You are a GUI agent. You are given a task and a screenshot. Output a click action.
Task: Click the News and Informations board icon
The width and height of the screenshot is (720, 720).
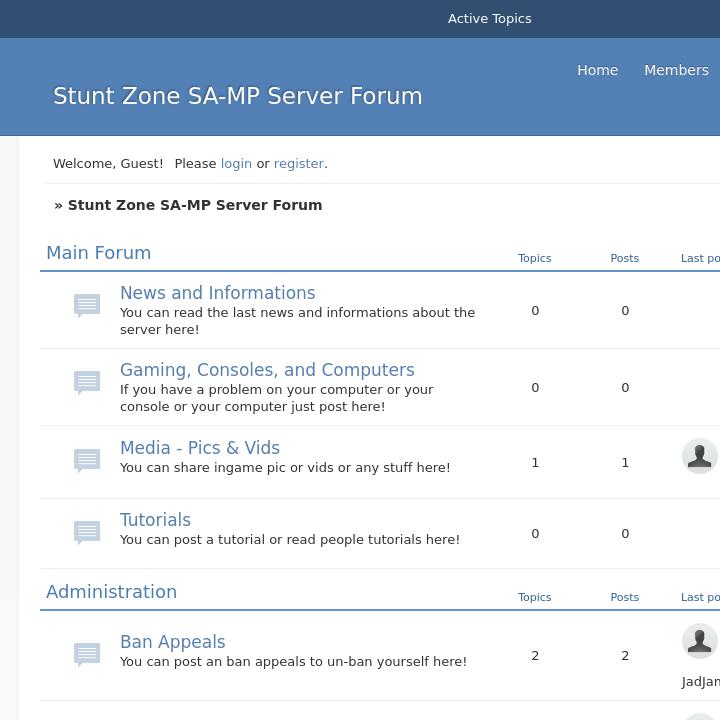[x=87, y=304]
